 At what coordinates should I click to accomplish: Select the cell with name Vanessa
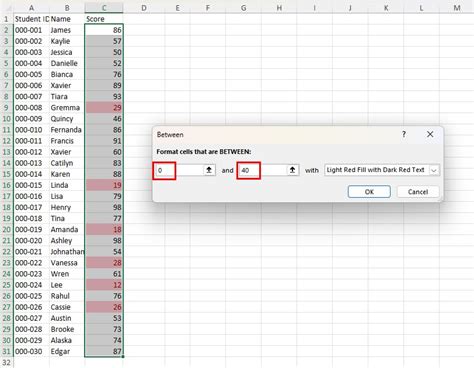(x=67, y=263)
